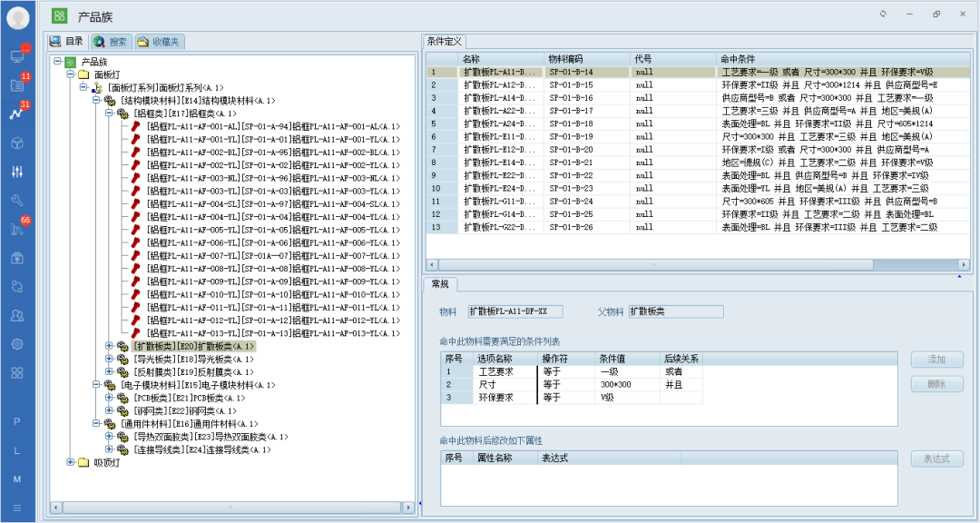Expand the [导热双面胶类][E23] node

click(110, 437)
